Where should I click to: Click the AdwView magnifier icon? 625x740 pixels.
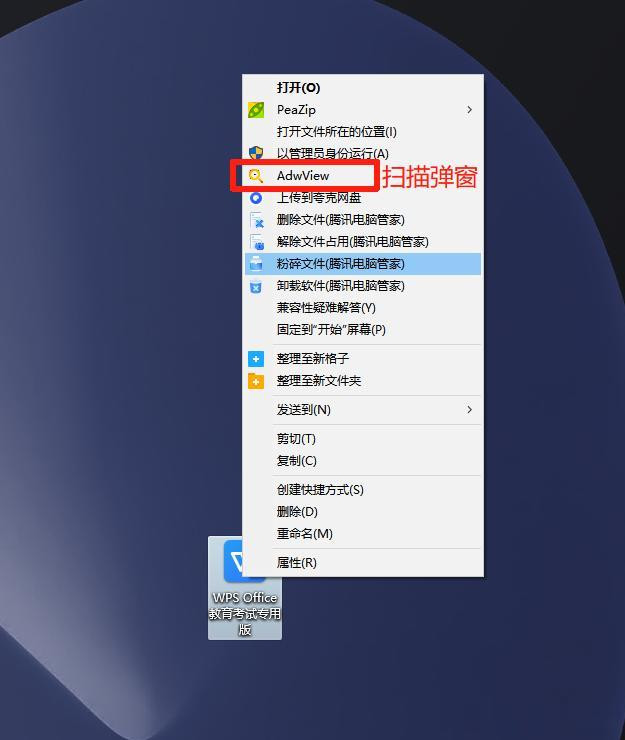(256, 176)
